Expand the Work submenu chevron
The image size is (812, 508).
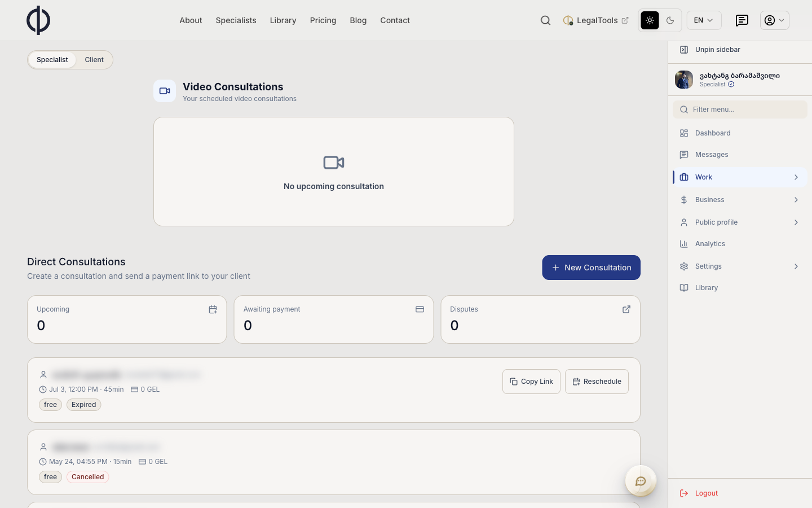(796, 177)
